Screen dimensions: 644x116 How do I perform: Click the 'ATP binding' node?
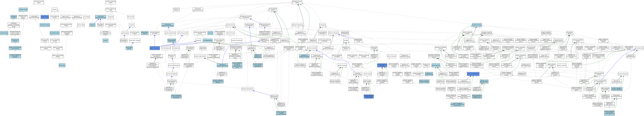pyautogui.click(x=62, y=65)
